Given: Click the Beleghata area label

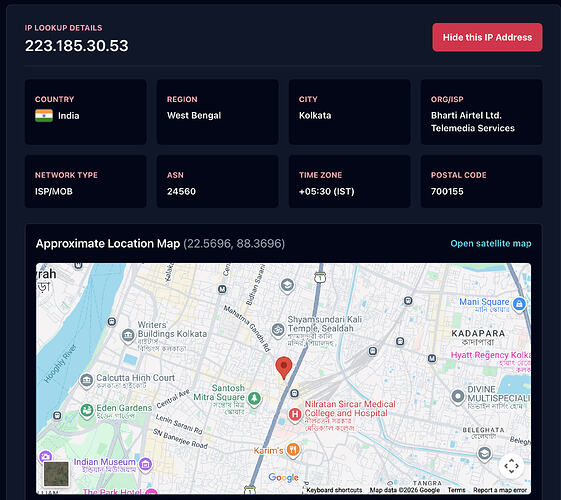Looking at the screenshot, I should click(x=483, y=430).
